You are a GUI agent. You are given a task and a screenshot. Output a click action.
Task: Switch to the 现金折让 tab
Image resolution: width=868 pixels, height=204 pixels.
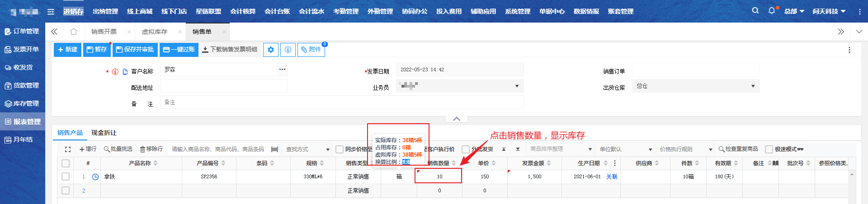(x=104, y=133)
